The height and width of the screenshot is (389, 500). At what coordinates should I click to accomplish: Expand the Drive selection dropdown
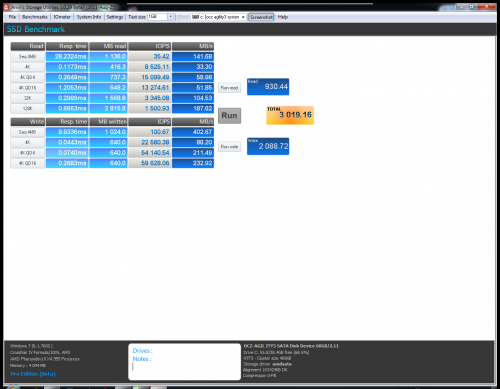(x=218, y=17)
